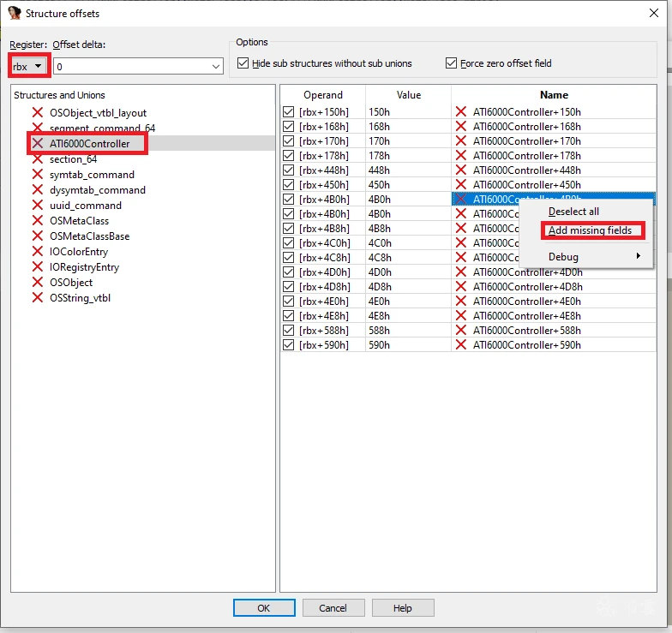Click the red X icon beside IOColorEntry
Viewport: 672px width, 633px height.
[x=38, y=252]
